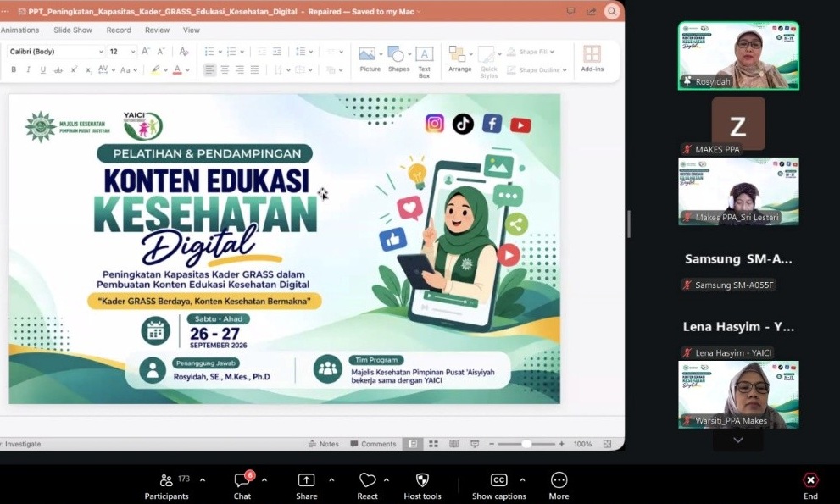Switch to Reading view
The image size is (840, 504).
[x=453, y=444]
